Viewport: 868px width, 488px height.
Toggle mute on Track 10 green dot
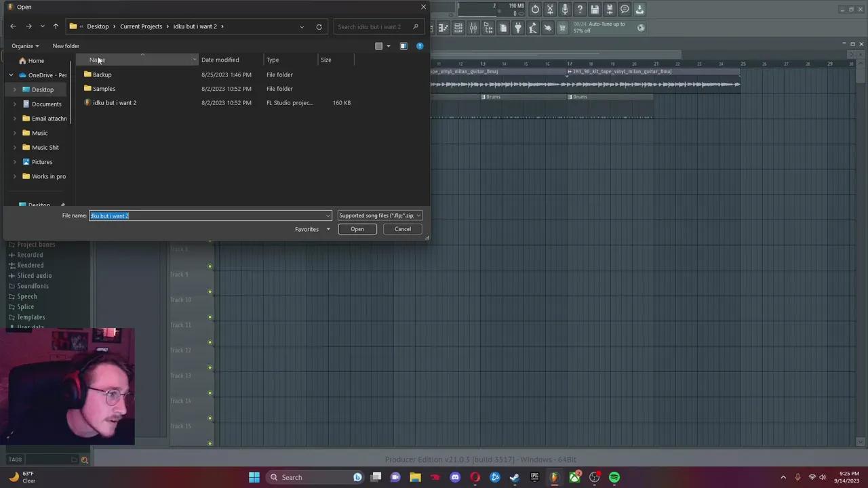(x=210, y=317)
